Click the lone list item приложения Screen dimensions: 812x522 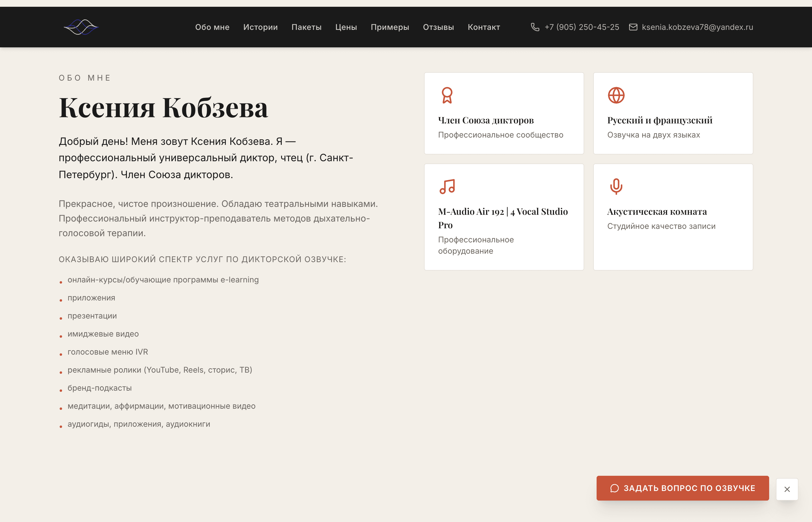click(91, 298)
